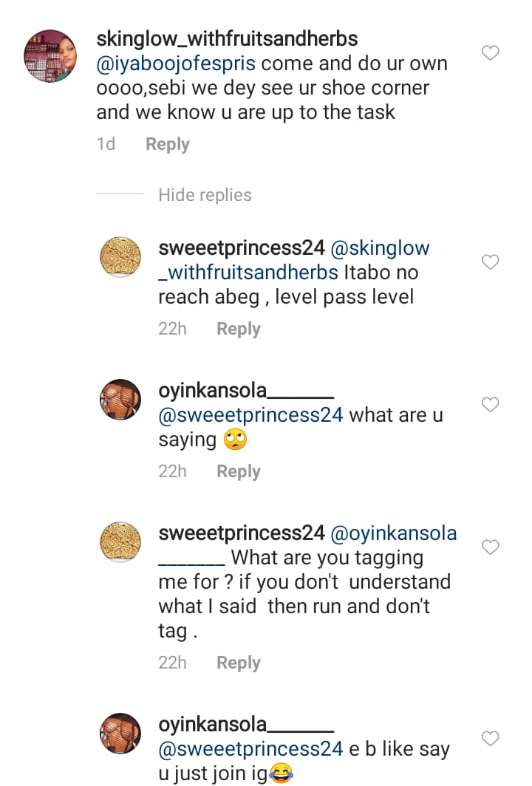The height and width of the screenshot is (786, 532).
Task: Tap oyinkansola's avatar on last reply
Action: point(120,734)
